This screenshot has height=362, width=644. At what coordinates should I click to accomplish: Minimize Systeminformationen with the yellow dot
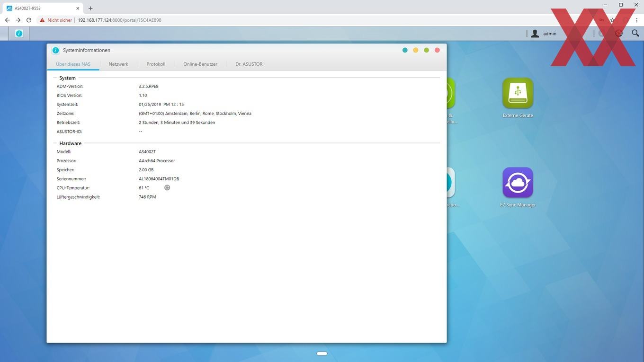[416, 50]
